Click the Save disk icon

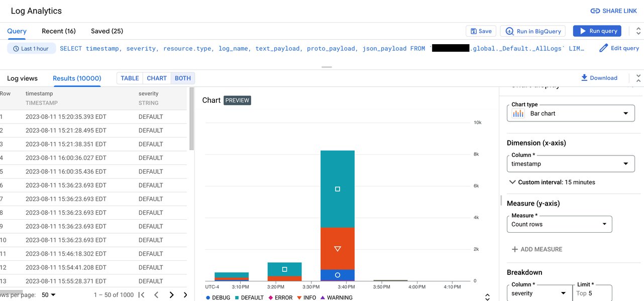pos(474,31)
